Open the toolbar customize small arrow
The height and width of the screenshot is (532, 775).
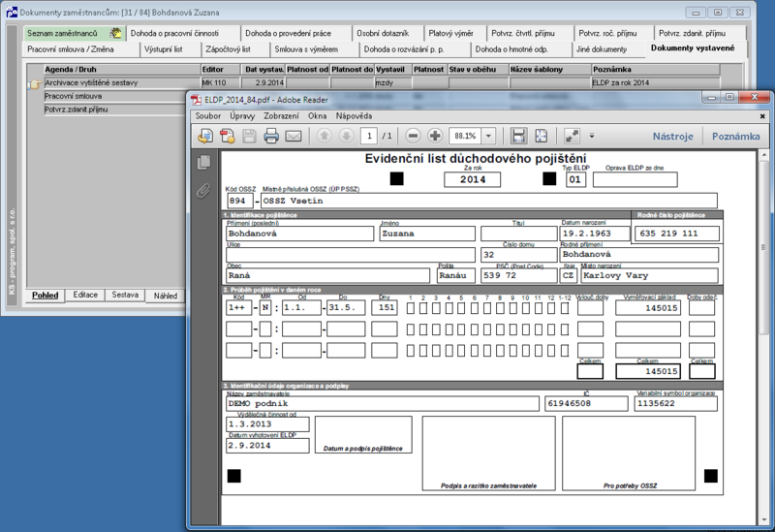pyautogui.click(x=592, y=136)
